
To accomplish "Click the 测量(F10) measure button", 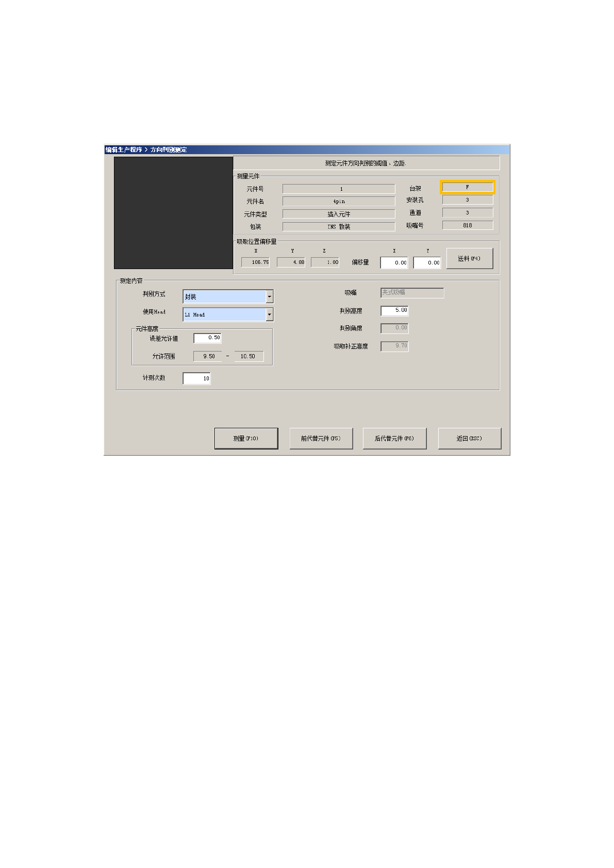I will pyautogui.click(x=246, y=438).
